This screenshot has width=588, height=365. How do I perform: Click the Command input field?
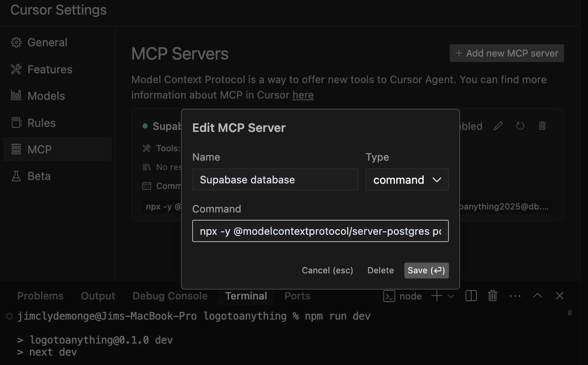[320, 231]
